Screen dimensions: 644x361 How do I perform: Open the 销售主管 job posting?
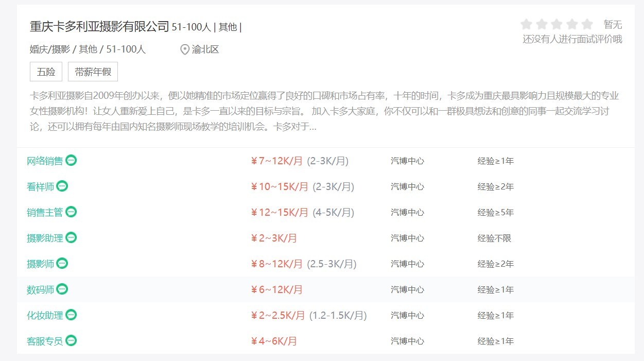pos(45,213)
